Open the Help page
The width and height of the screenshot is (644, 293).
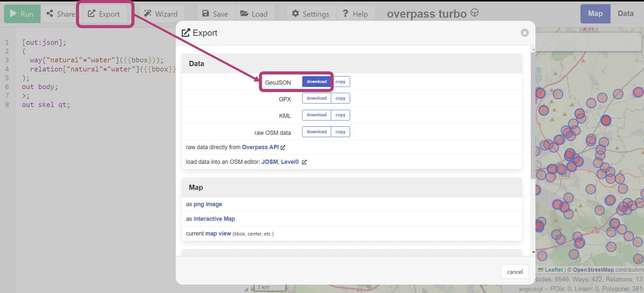[x=355, y=14]
